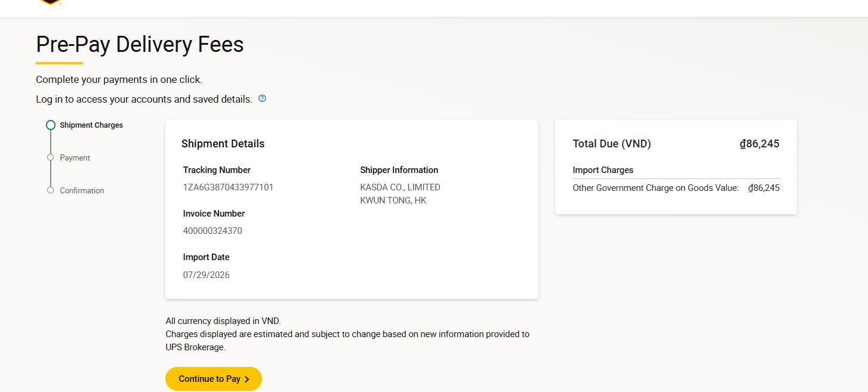Click the Tracking Number label

coord(217,170)
